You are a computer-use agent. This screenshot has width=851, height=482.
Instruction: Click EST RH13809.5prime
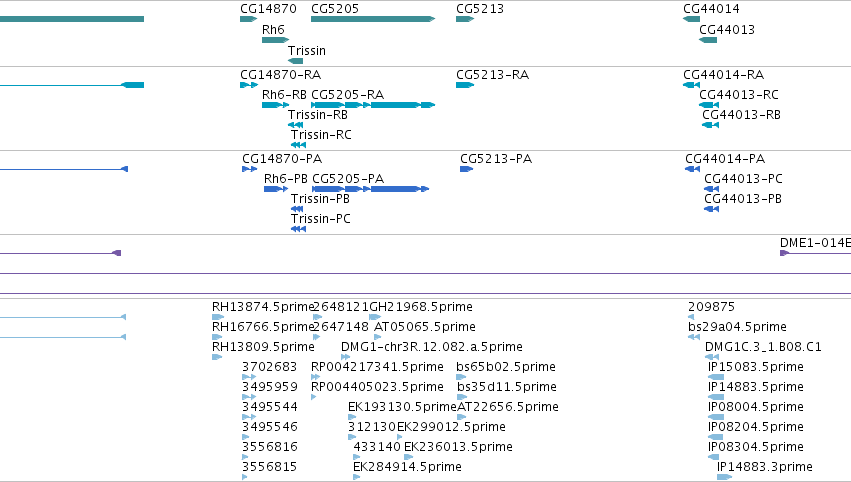tap(263, 347)
